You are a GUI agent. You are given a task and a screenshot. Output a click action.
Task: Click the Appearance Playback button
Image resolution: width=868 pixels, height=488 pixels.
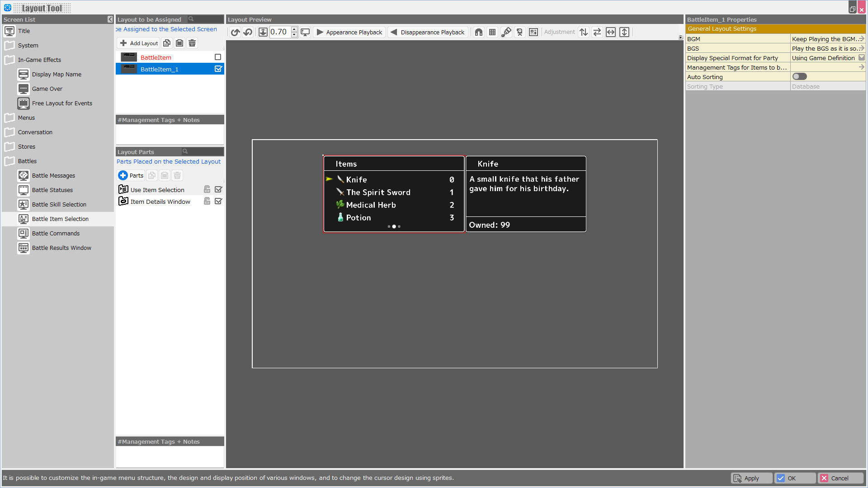pos(349,32)
